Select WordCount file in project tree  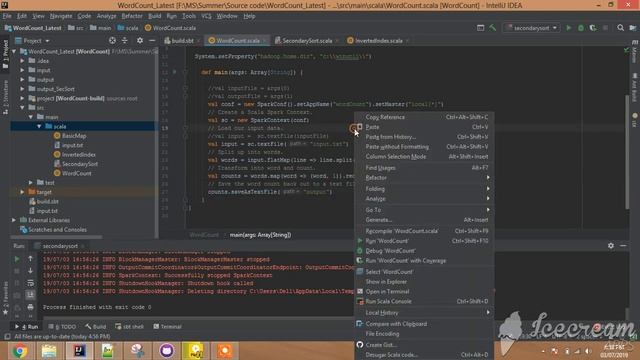coord(76,173)
